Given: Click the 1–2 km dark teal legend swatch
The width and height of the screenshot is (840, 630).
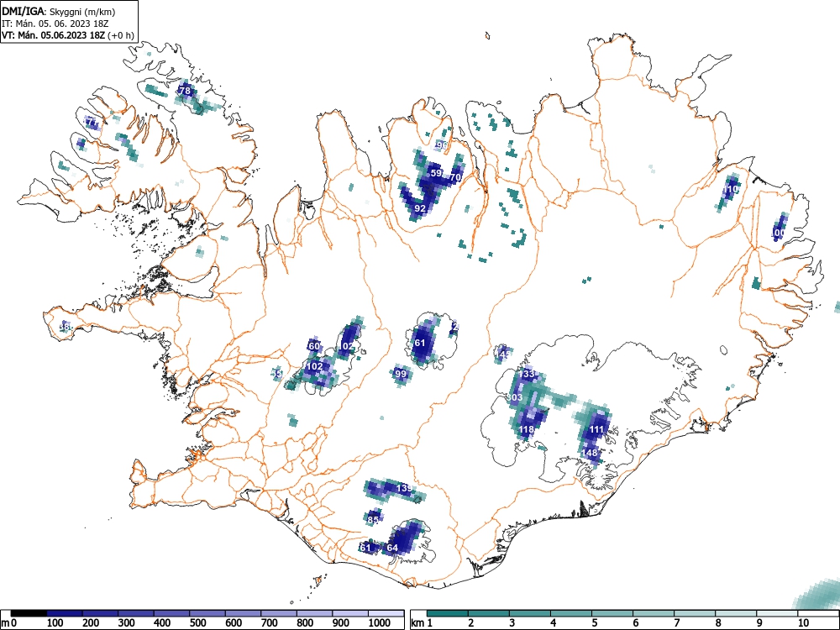Looking at the screenshot, I should (448, 613).
